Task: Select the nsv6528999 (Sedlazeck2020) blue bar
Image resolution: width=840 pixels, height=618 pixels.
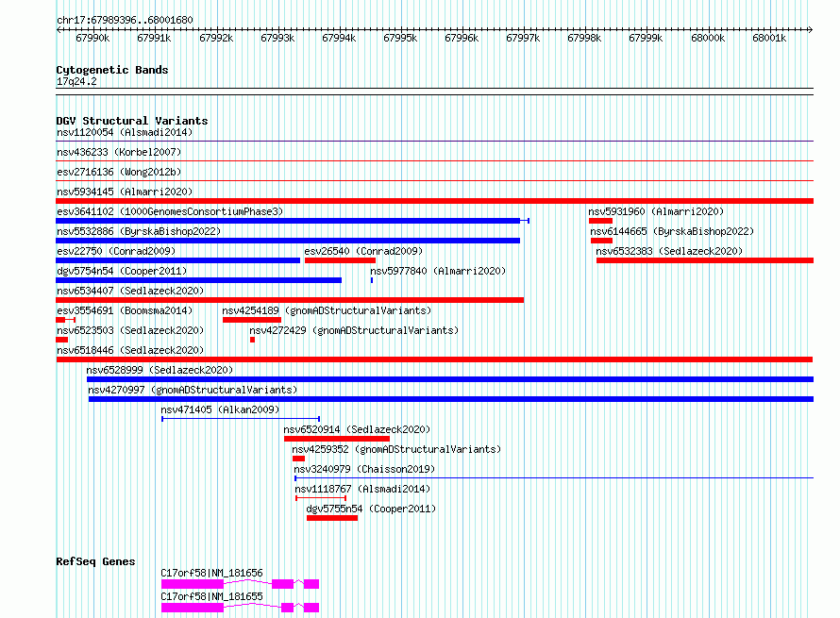Action: (x=450, y=379)
